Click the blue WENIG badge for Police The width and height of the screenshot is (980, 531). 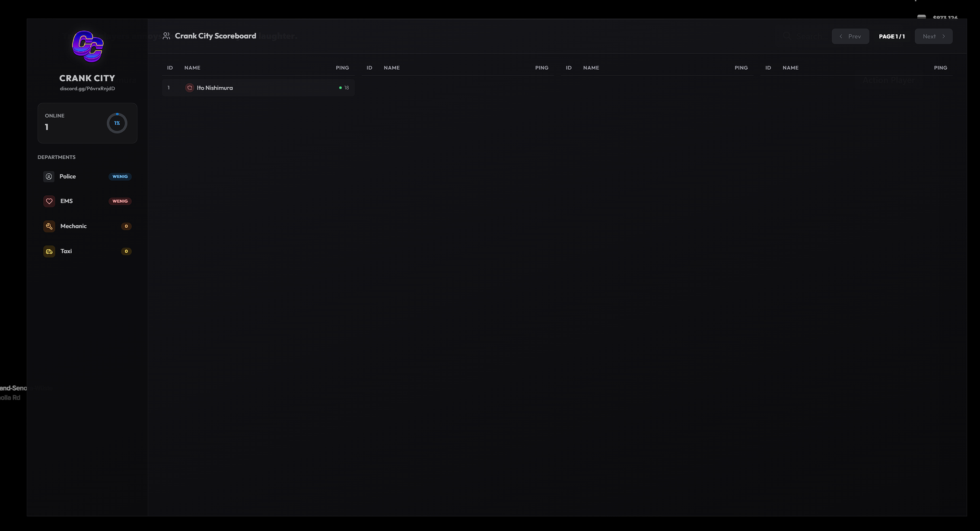pyautogui.click(x=120, y=176)
